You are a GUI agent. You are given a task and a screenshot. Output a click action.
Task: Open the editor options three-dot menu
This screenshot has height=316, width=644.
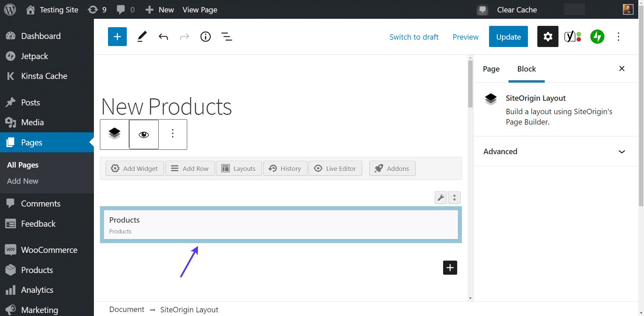(618, 37)
